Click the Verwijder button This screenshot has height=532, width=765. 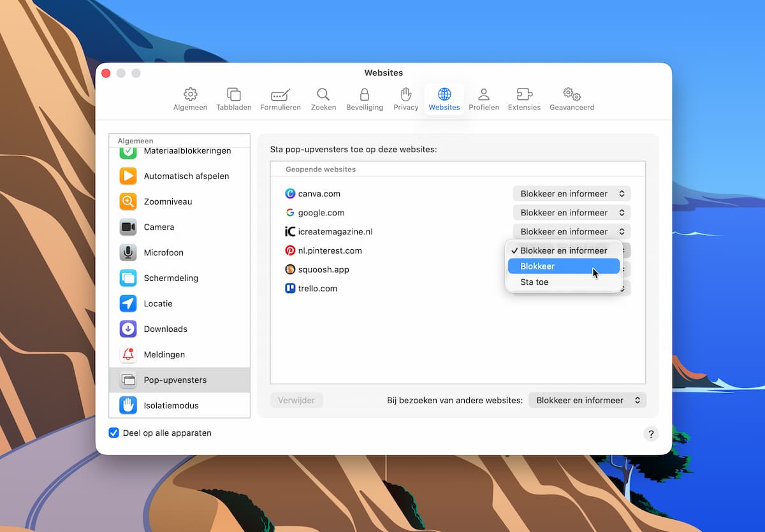(296, 400)
